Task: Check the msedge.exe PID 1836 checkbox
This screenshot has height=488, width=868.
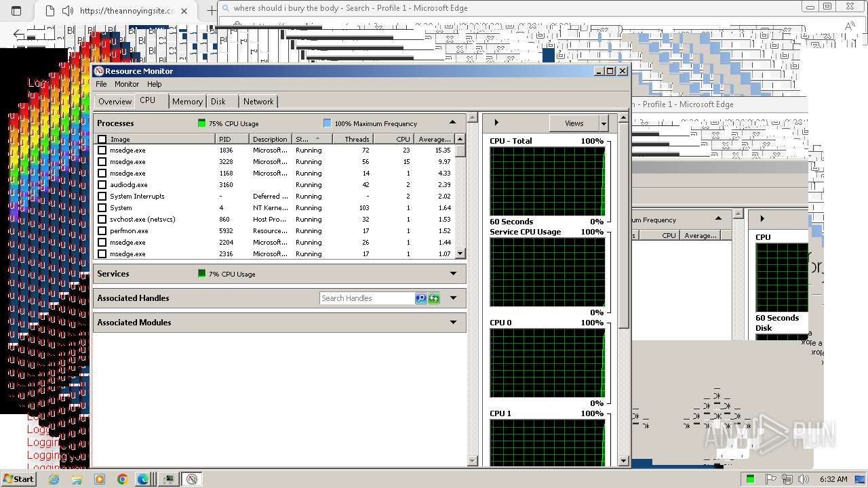Action: 102,150
